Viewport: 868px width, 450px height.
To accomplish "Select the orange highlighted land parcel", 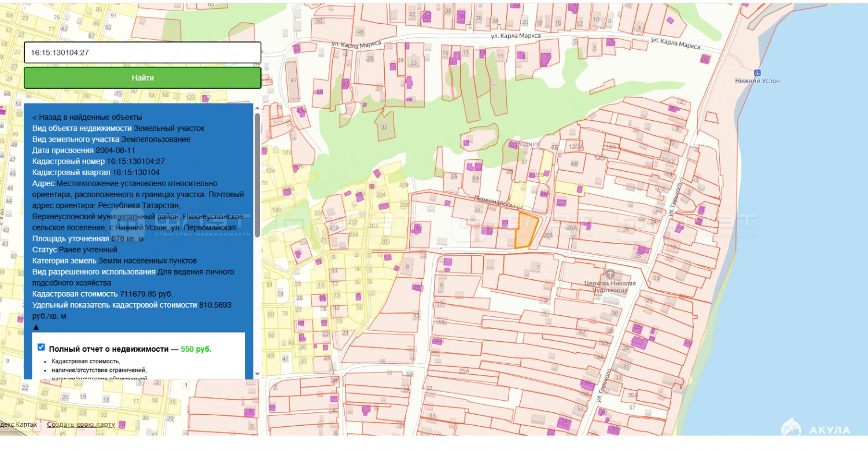I will pos(525,230).
